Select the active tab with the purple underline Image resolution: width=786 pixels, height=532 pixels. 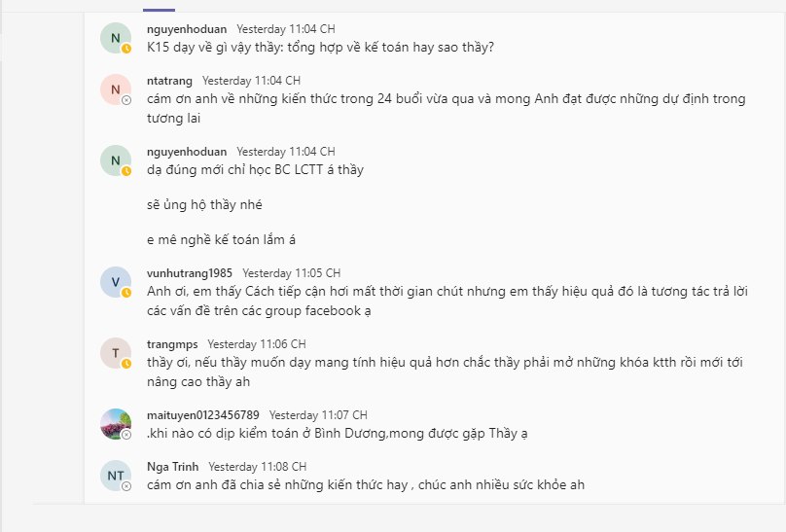[159, 6]
